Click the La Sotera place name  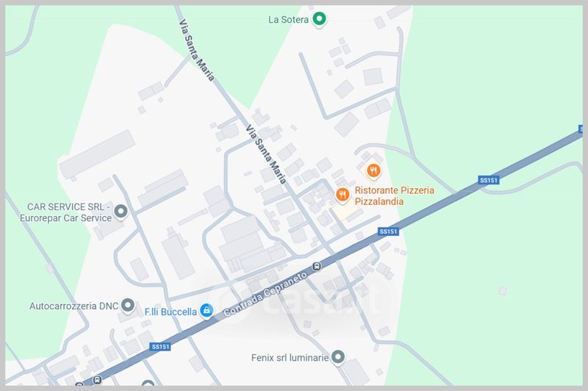pyautogui.click(x=288, y=20)
